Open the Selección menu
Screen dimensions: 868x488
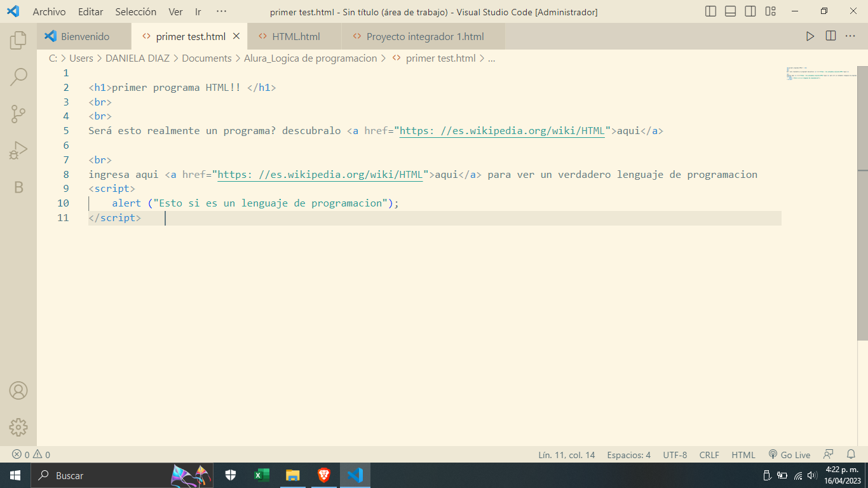click(136, 11)
